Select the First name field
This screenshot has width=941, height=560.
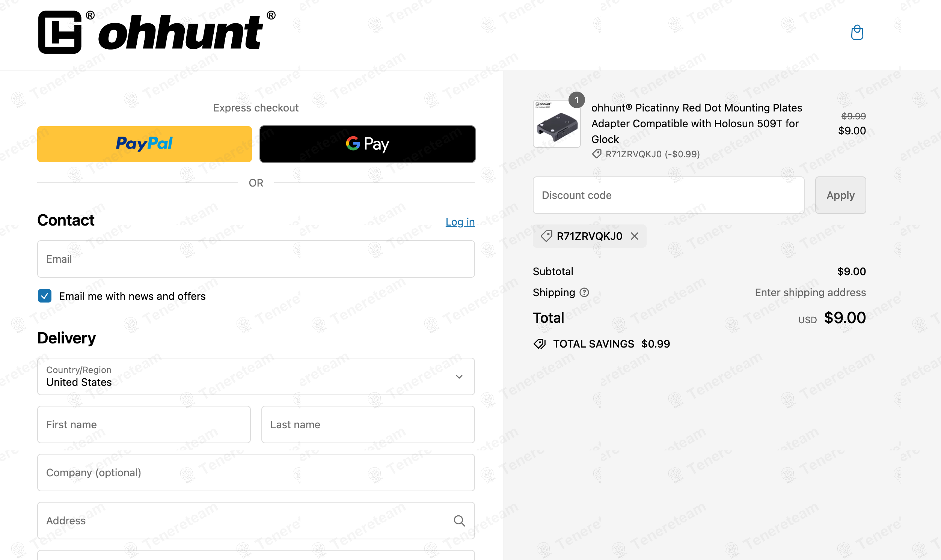(x=144, y=425)
